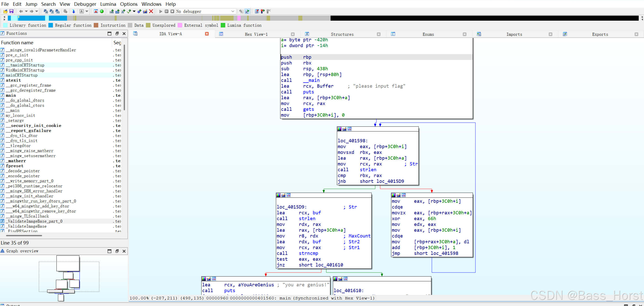Expand the forward navigation history dropdown
Viewport: 644px width, 306px height.
click(37, 11)
